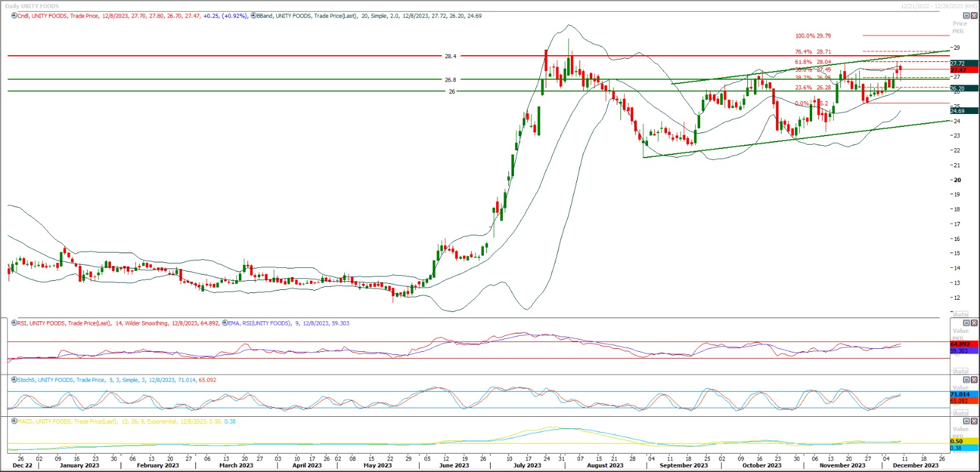The width and height of the screenshot is (980, 472).
Task: Click the red 27.47 last price tag
Action: point(959,70)
